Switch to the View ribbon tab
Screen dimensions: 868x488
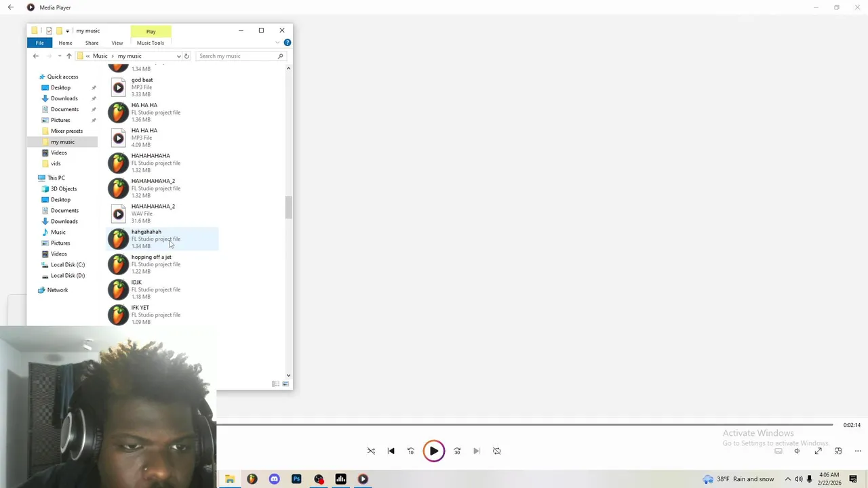click(x=117, y=43)
